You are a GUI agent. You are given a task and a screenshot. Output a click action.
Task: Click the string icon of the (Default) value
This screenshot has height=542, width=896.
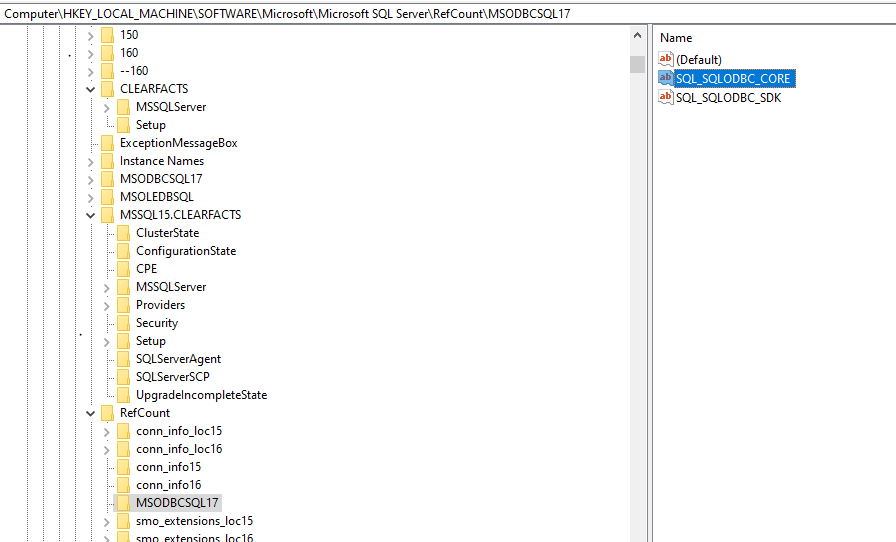click(666, 59)
